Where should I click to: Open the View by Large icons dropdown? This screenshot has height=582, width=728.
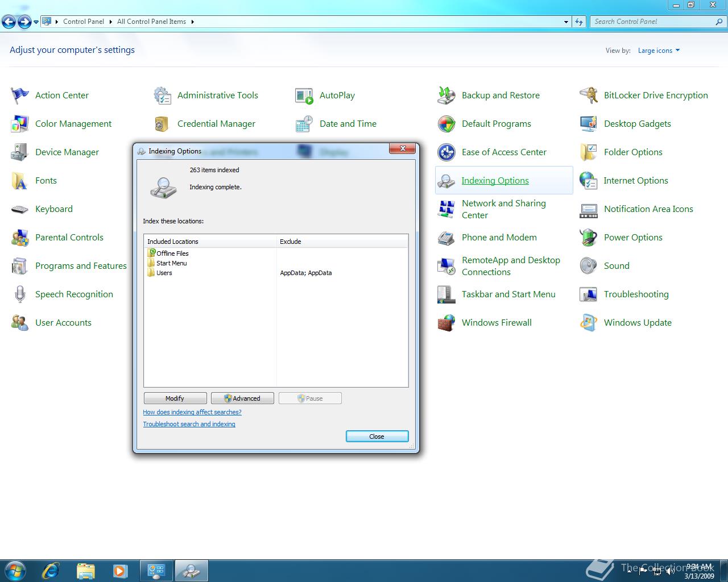659,51
